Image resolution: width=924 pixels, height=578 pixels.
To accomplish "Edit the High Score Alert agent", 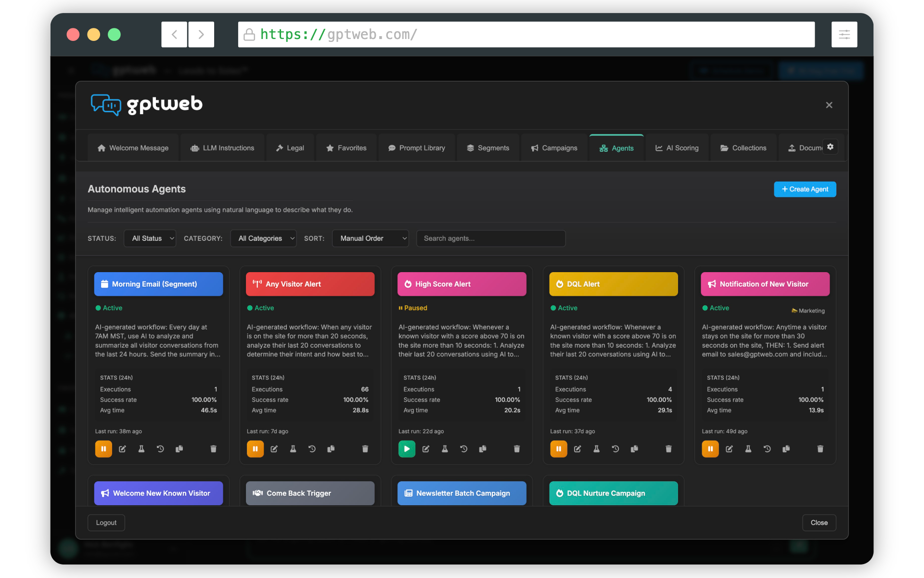I will [x=426, y=449].
